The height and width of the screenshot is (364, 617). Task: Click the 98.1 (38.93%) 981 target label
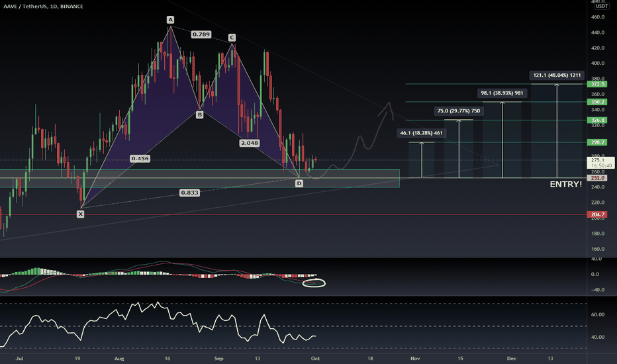pos(502,93)
